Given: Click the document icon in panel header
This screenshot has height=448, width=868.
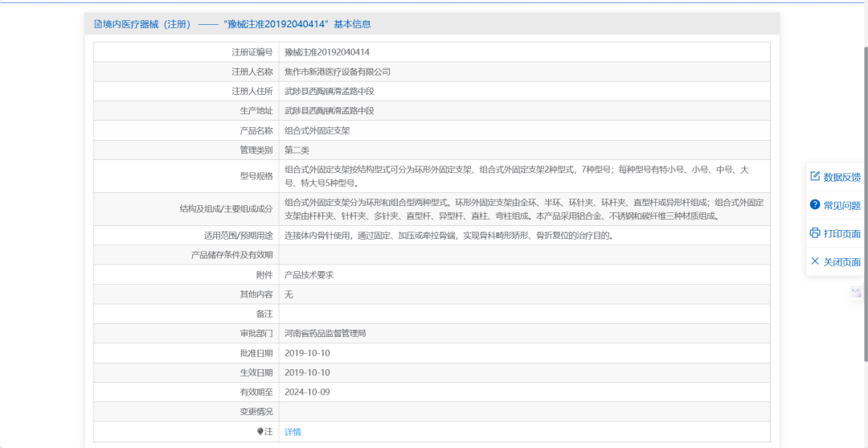Looking at the screenshot, I should tap(98, 24).
